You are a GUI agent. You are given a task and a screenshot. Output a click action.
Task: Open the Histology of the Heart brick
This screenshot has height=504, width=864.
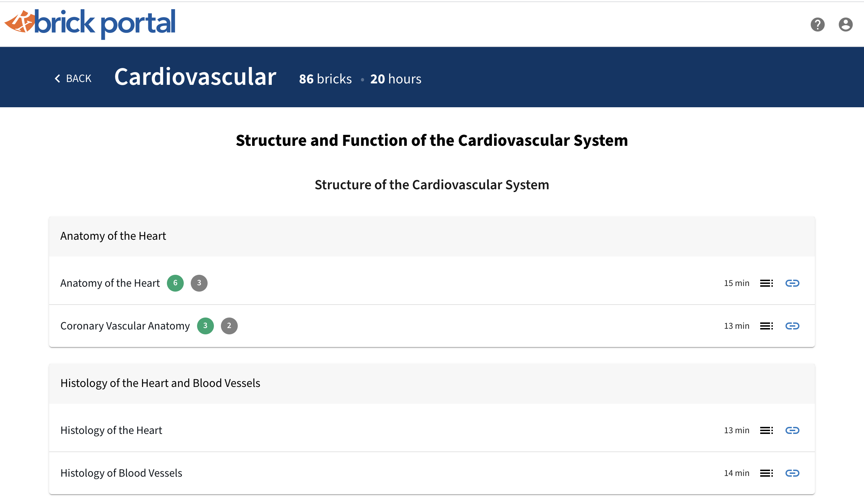pos(111,430)
